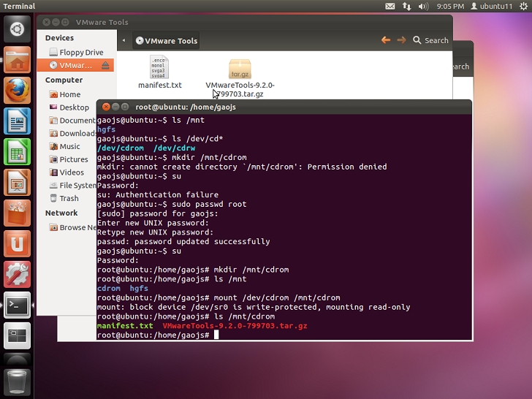The width and height of the screenshot is (532, 399).
Task: Launch Firefox web browser from the dock
Action: pos(17,91)
